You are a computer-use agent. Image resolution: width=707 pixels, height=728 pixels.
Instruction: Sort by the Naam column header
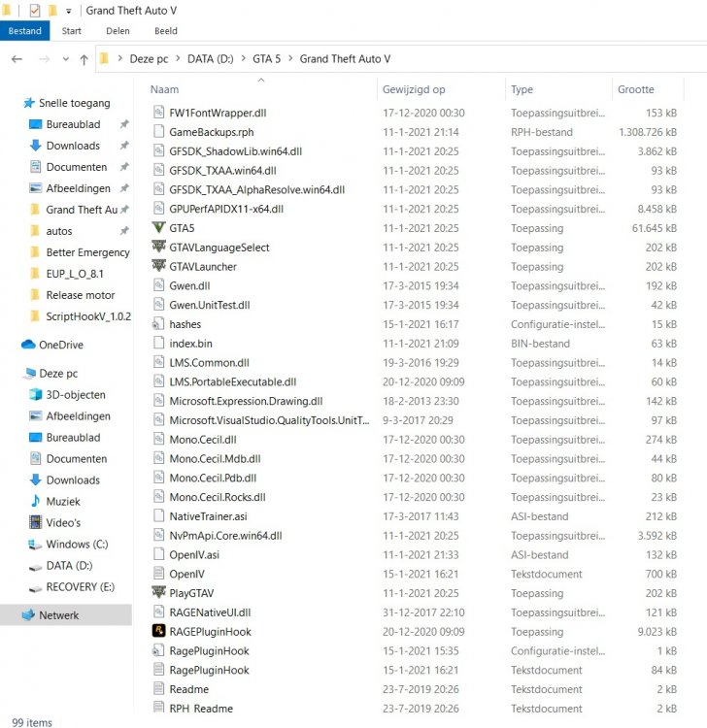click(164, 89)
